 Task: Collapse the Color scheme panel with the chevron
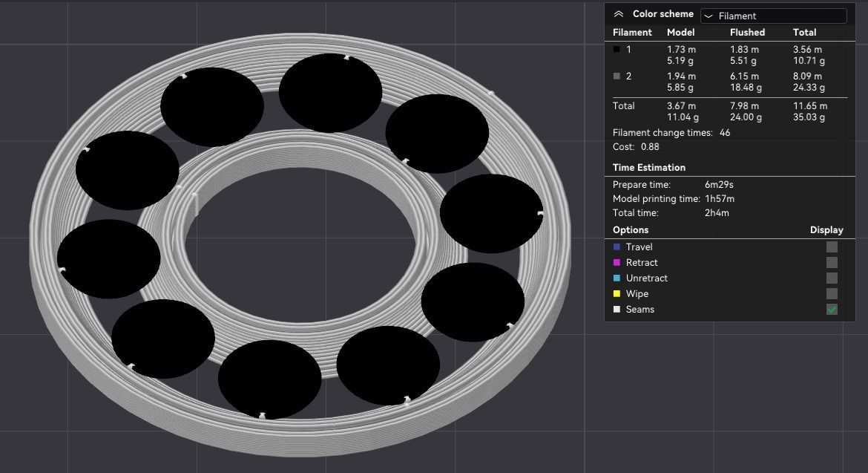click(619, 14)
